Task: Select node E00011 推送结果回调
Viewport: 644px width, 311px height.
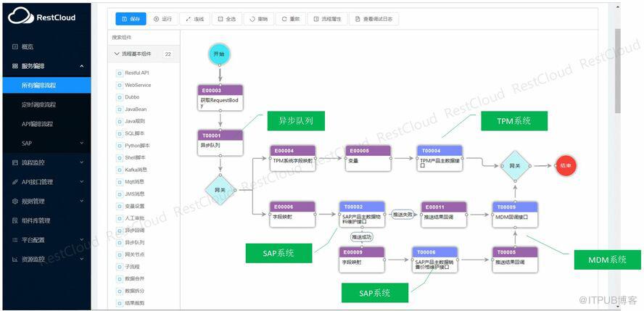Action: pos(444,214)
